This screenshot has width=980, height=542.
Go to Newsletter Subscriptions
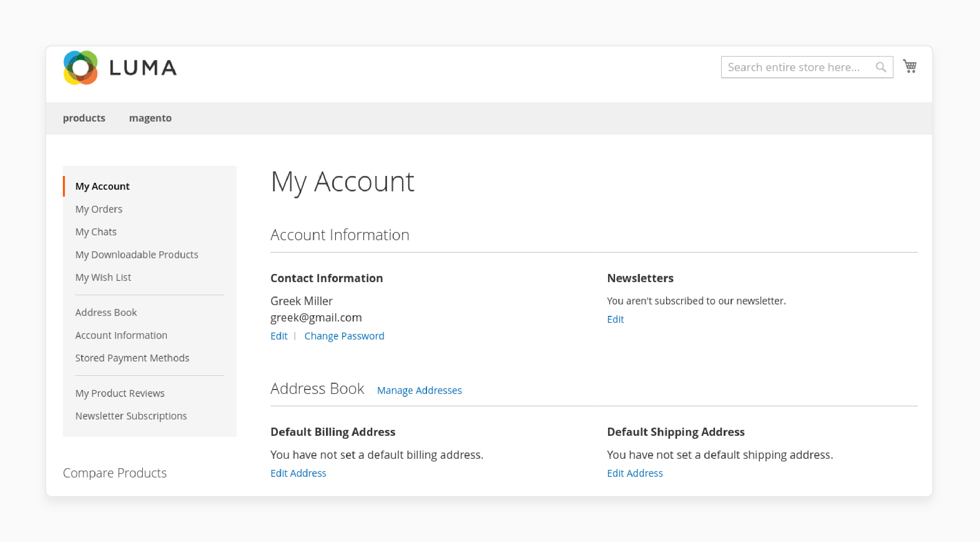click(131, 416)
